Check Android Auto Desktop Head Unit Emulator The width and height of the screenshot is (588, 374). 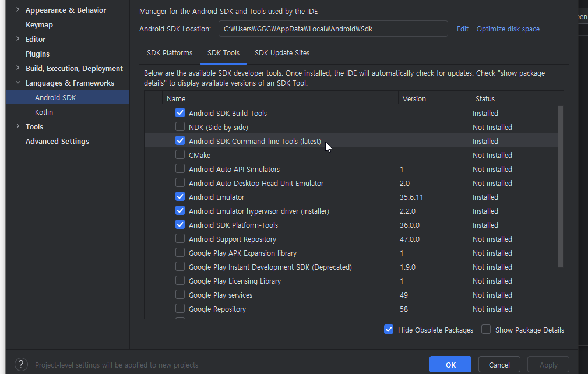point(180,182)
